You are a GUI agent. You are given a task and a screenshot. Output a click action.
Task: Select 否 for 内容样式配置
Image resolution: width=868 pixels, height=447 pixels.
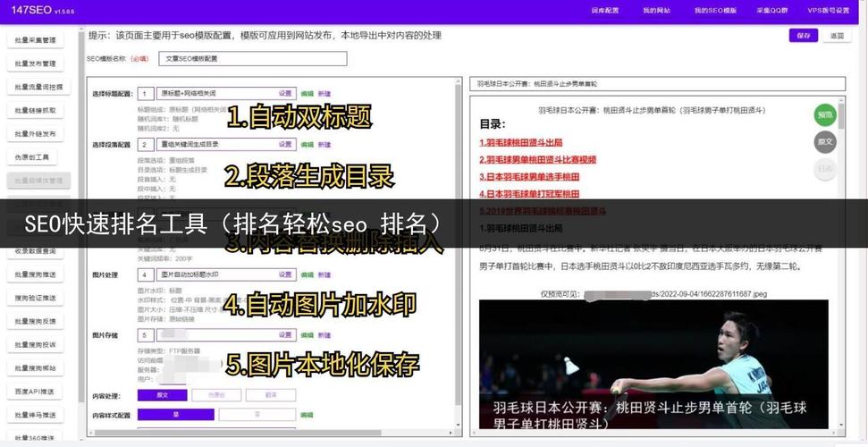[x=257, y=415]
